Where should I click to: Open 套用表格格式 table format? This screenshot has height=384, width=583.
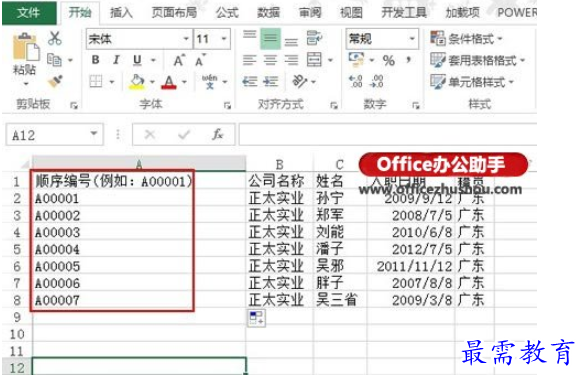tap(477, 60)
